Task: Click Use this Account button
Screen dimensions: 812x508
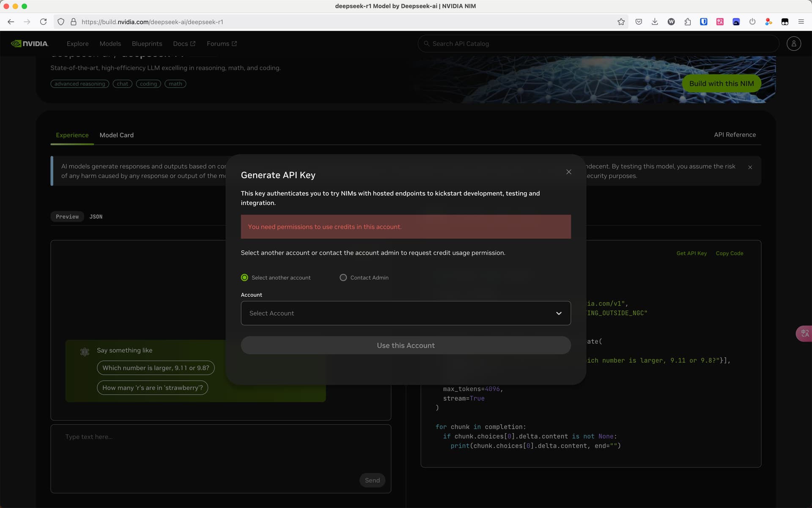Action: click(x=406, y=345)
